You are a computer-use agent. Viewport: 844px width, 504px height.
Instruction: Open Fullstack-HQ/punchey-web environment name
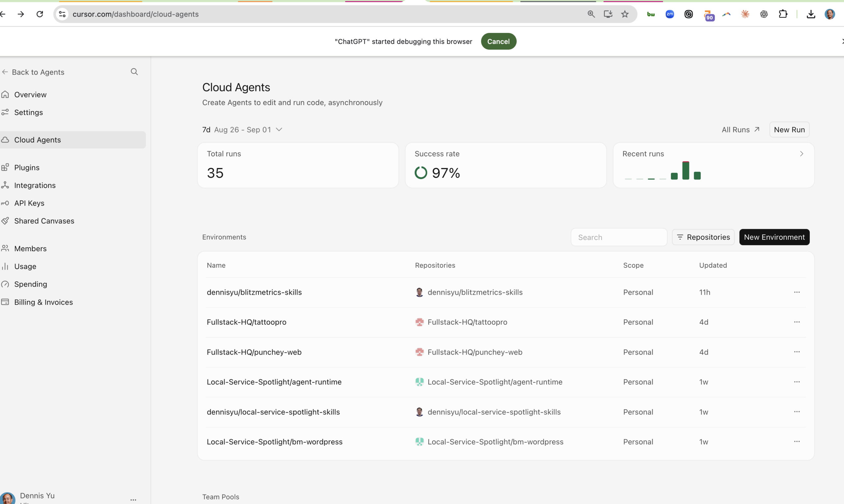[x=254, y=352]
